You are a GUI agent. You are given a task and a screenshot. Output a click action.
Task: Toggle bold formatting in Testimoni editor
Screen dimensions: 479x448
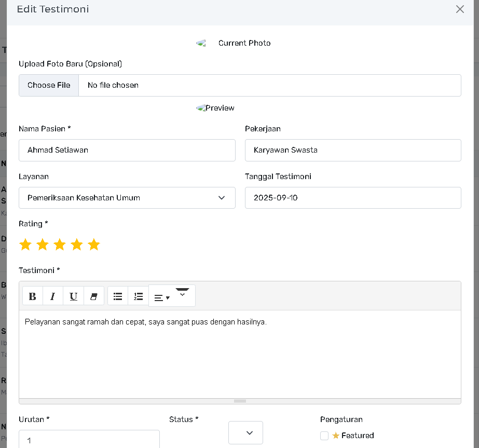coord(32,296)
